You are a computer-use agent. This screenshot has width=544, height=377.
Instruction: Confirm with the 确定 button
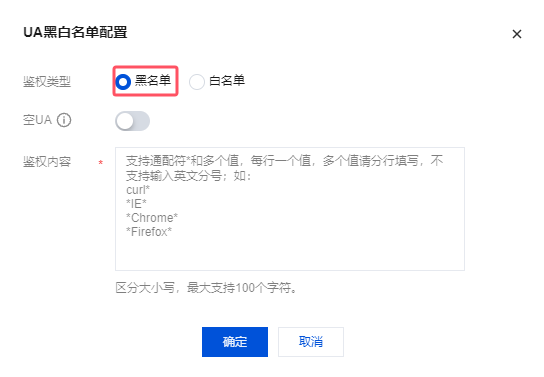[235, 342]
